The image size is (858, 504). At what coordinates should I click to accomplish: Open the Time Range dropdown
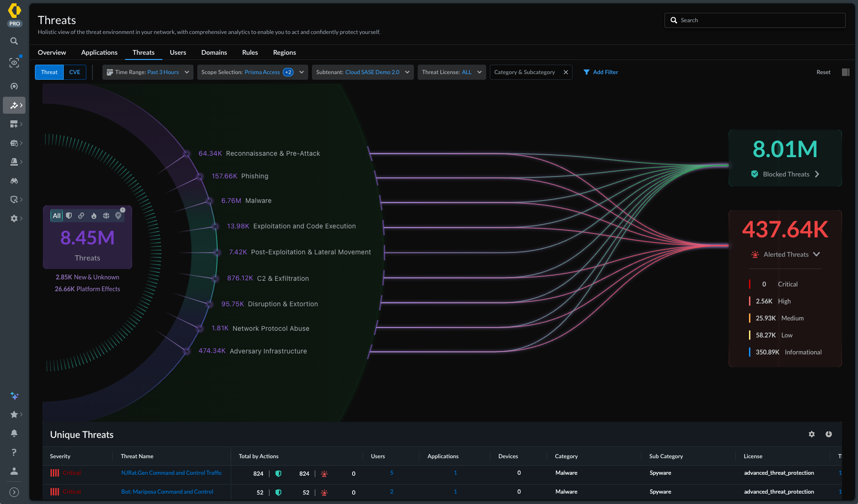148,72
